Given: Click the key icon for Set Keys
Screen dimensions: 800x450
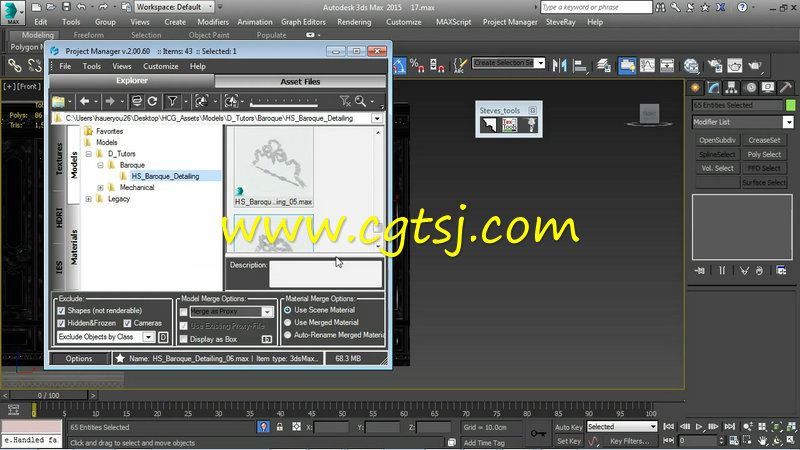Looking at the screenshot, I should 538,433.
